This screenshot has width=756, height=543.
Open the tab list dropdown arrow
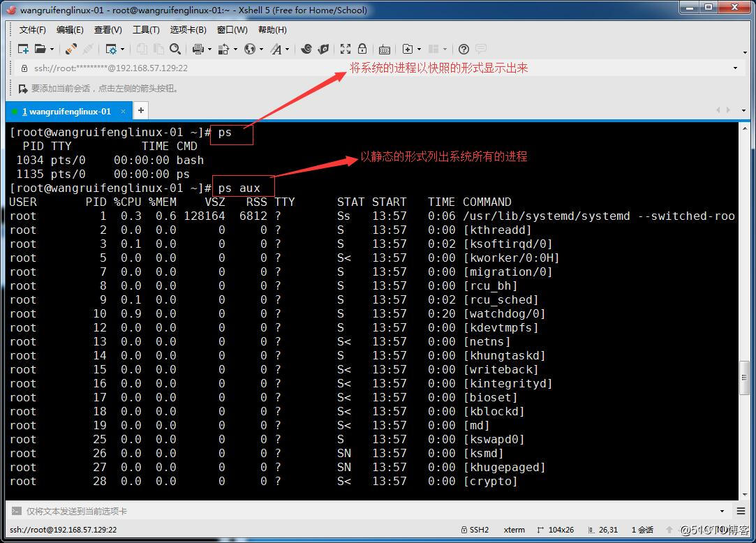(x=743, y=110)
